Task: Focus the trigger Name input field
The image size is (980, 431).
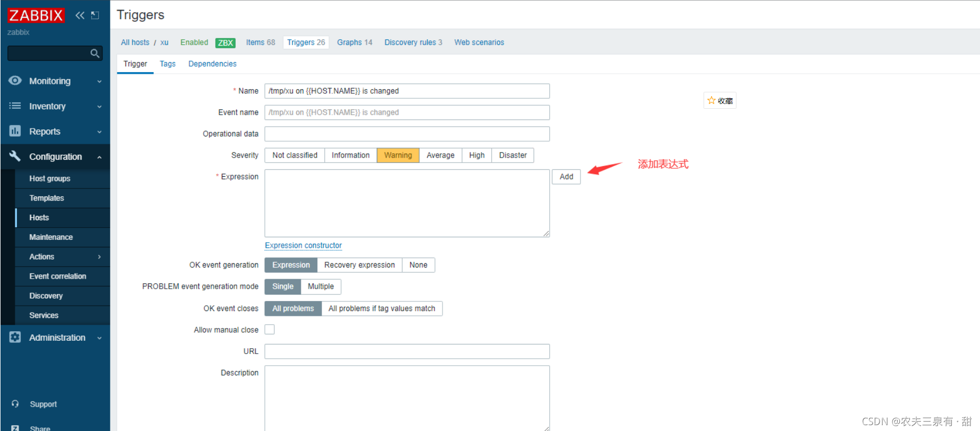Action: coord(407,91)
